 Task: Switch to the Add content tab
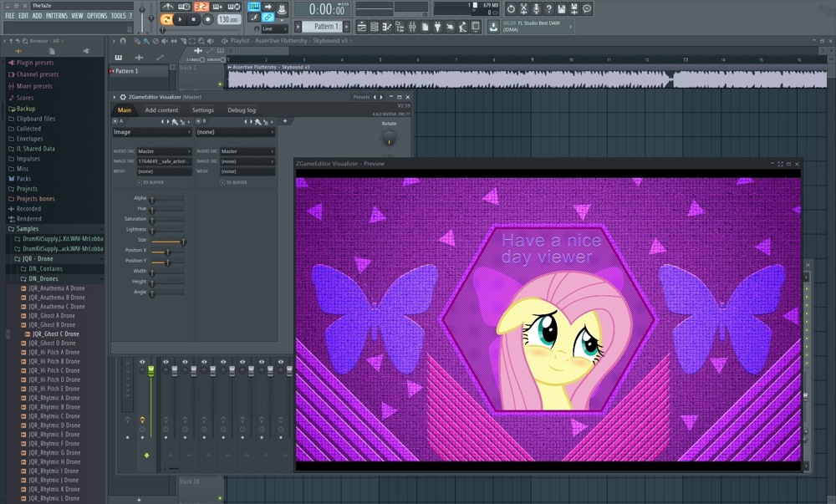(x=161, y=109)
